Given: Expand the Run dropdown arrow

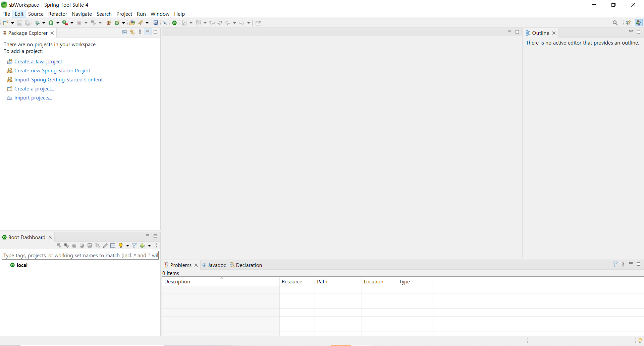Looking at the screenshot, I should point(58,23).
